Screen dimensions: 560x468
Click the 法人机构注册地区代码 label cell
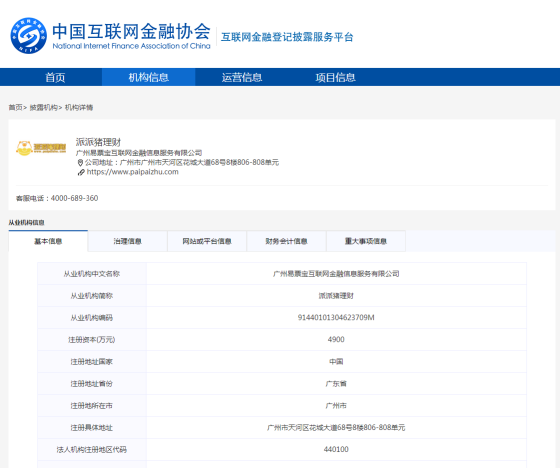coord(92,450)
